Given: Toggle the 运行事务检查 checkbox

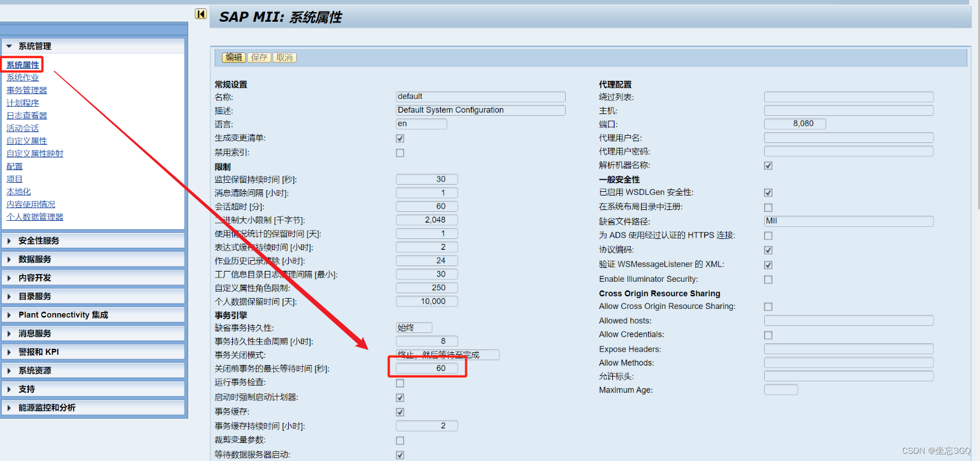Looking at the screenshot, I should coord(400,383).
